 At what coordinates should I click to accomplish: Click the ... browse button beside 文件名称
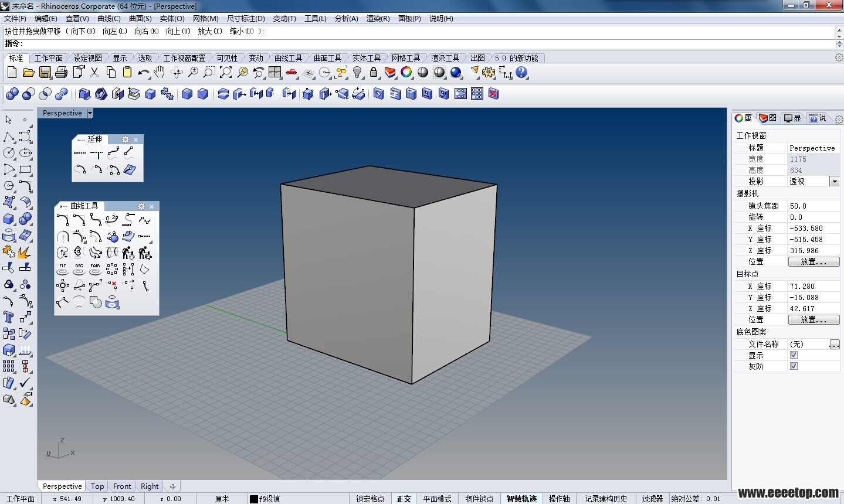[835, 345]
